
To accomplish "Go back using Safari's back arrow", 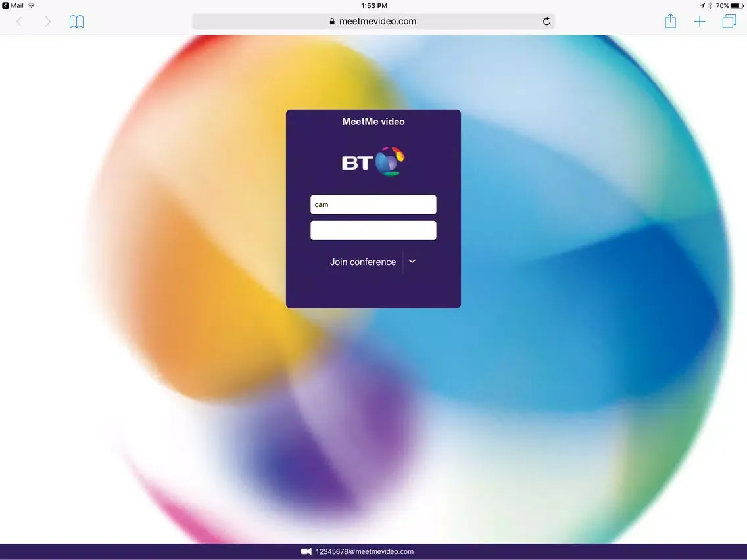I will click(19, 22).
